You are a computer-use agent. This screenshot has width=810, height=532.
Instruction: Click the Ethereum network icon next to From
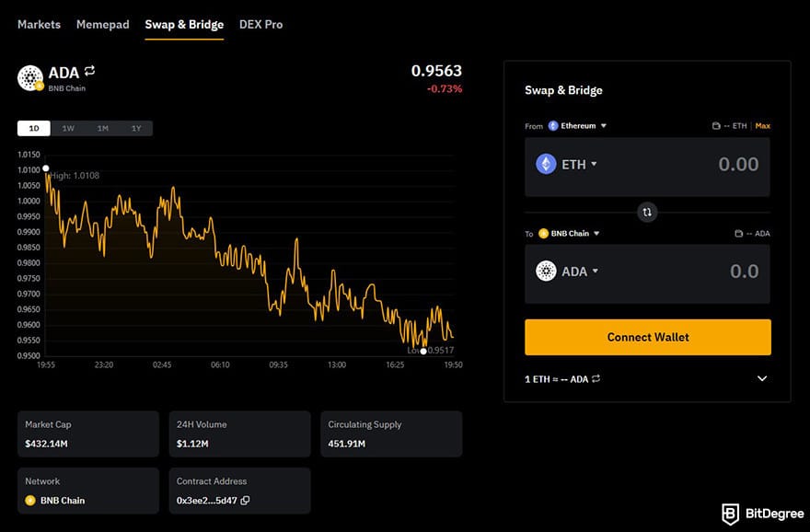coord(553,125)
